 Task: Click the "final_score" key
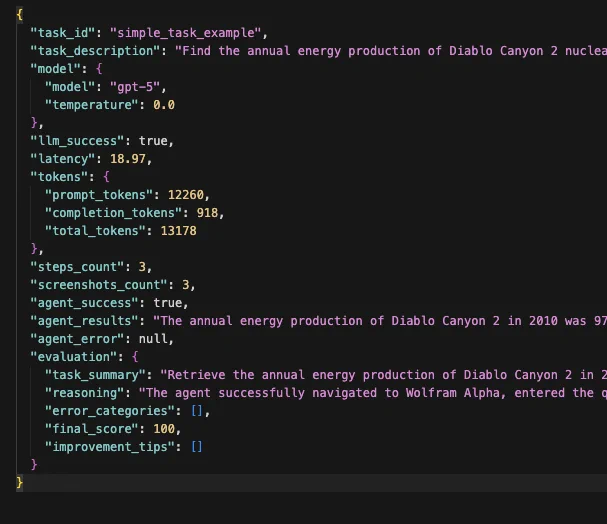coord(91,429)
